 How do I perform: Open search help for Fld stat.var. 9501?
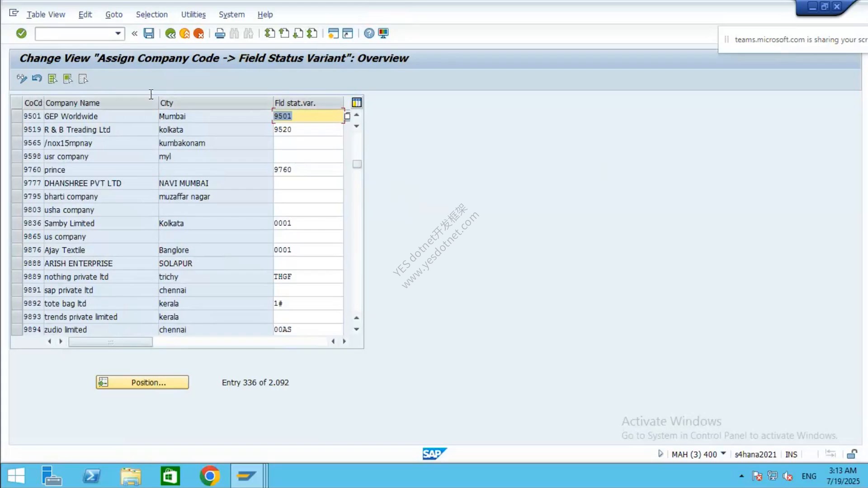(347, 116)
